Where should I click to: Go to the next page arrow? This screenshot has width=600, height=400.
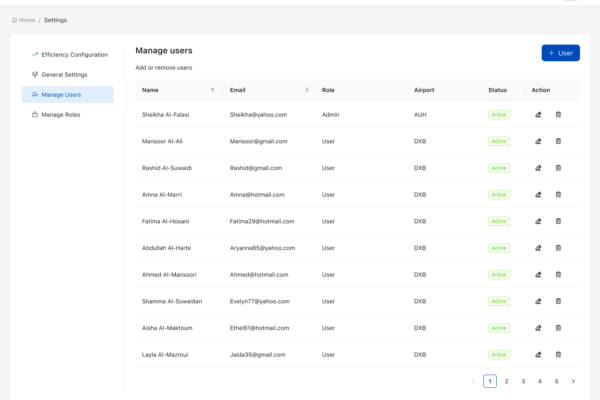click(x=573, y=381)
